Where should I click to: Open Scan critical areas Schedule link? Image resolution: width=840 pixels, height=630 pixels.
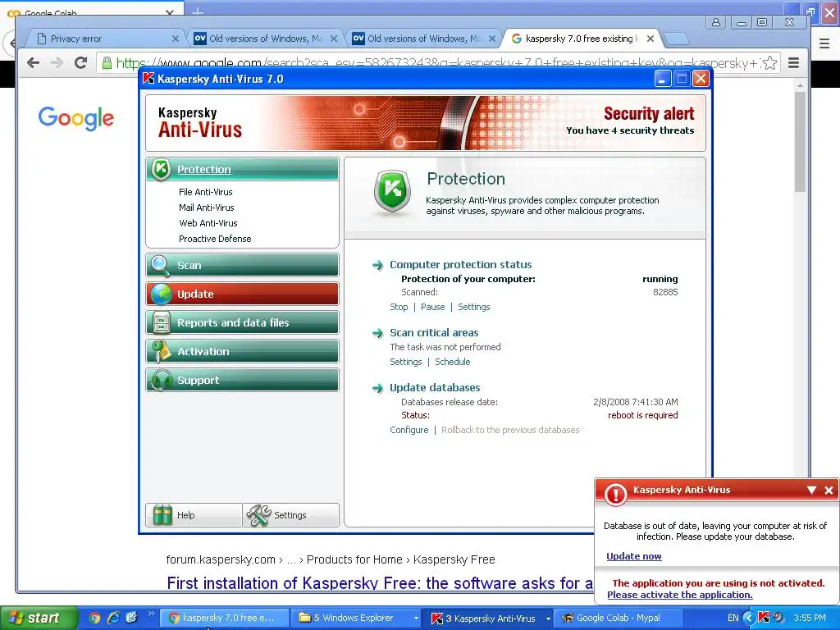pyautogui.click(x=453, y=362)
